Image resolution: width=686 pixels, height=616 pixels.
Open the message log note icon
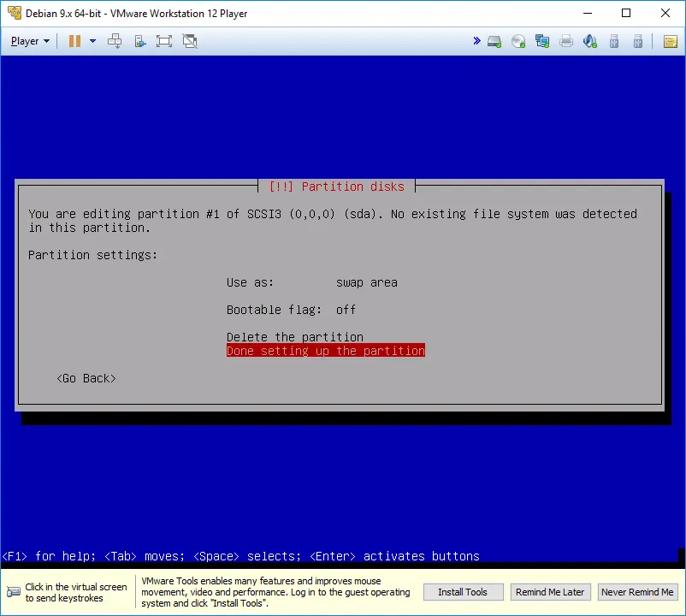click(670, 41)
